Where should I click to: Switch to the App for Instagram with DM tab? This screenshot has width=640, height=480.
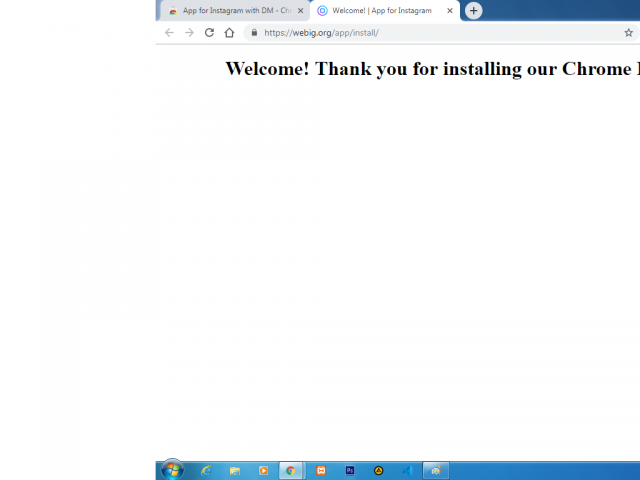(x=233, y=11)
